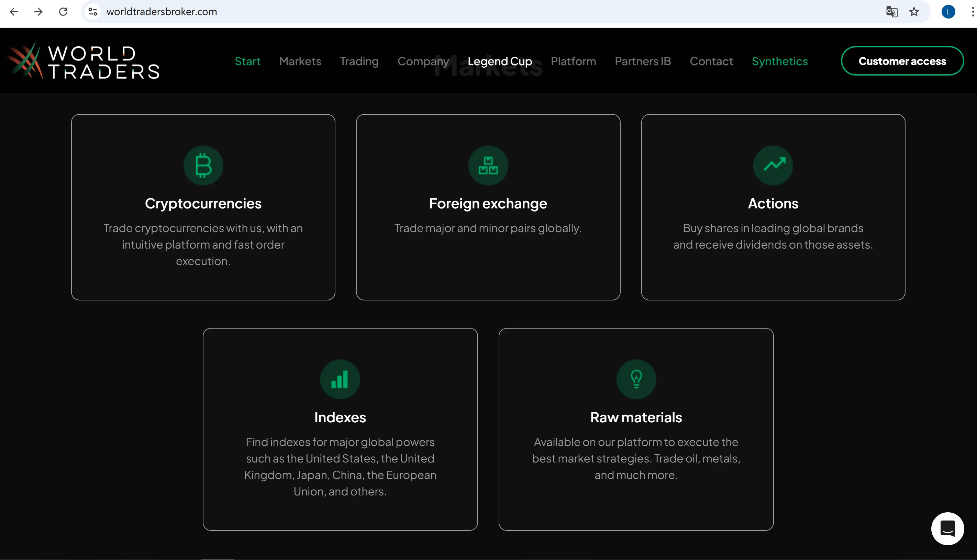
Task: View site information icon in address bar
Action: tap(92, 12)
